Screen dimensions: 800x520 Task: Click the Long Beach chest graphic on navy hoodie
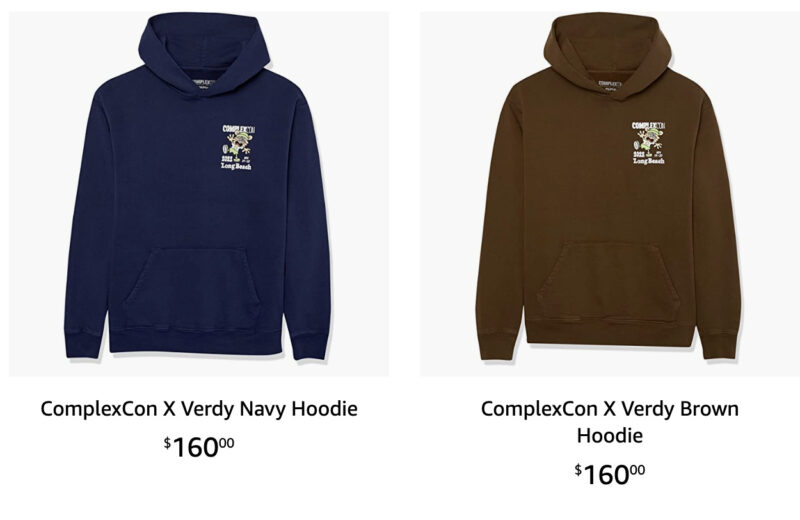(238, 147)
